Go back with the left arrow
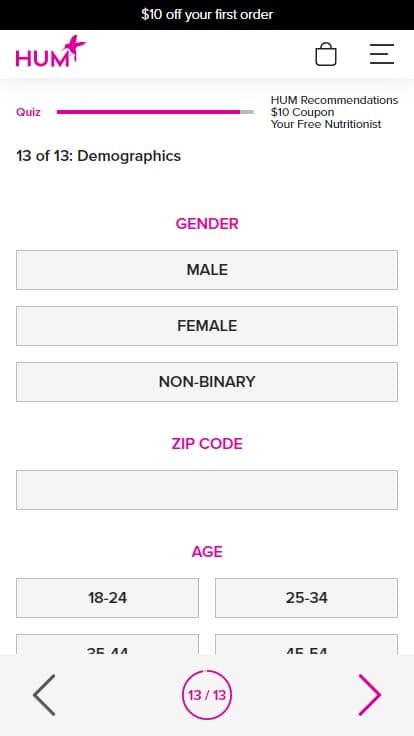 (44, 695)
